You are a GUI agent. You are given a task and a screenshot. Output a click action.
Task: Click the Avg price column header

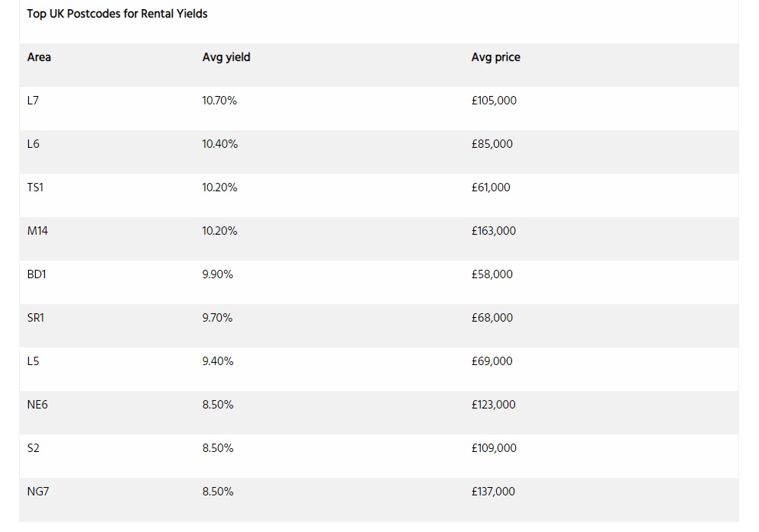(495, 57)
